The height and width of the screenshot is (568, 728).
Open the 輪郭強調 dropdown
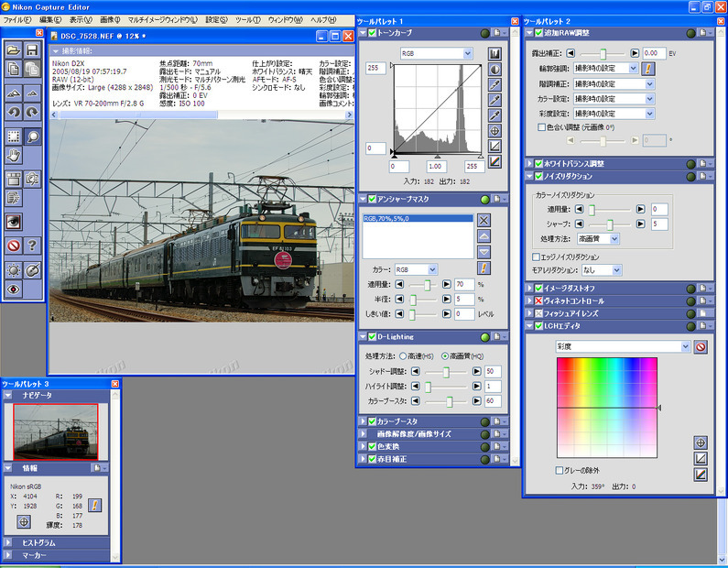click(x=606, y=69)
